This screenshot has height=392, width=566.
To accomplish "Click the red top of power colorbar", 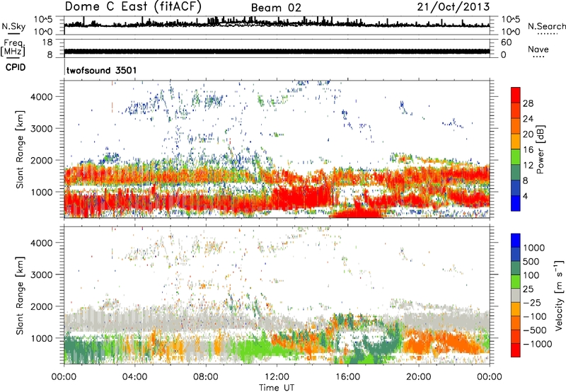I will point(516,95).
